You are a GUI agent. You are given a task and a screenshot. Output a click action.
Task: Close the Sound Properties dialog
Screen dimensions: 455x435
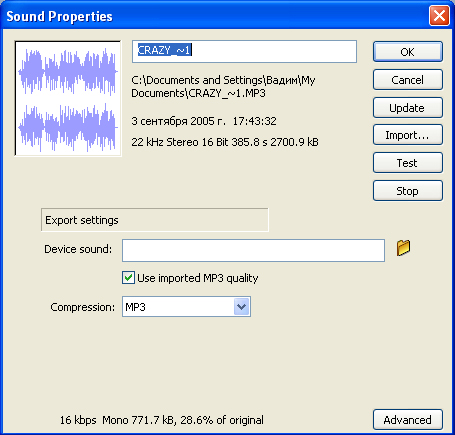(x=439, y=16)
